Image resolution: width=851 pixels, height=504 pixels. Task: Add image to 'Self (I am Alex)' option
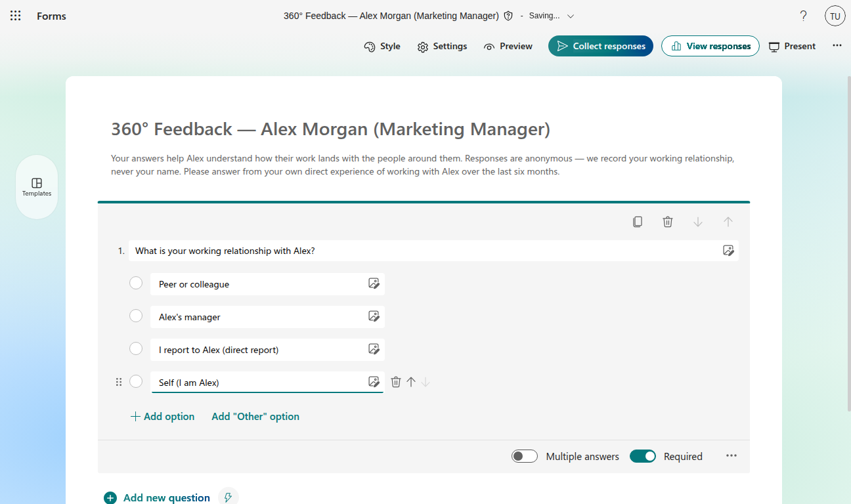[374, 382]
